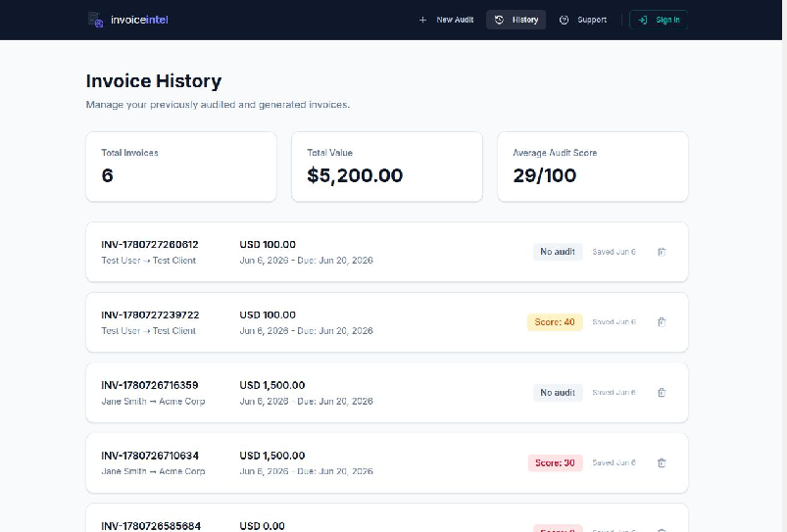Click USD 1,500.00 in INV-1780726710634 row
This screenshot has width=787, height=532.
click(x=272, y=456)
